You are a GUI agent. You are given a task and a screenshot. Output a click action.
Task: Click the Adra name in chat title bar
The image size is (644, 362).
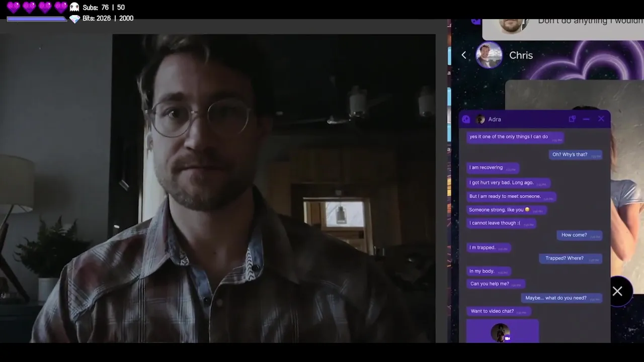click(495, 119)
